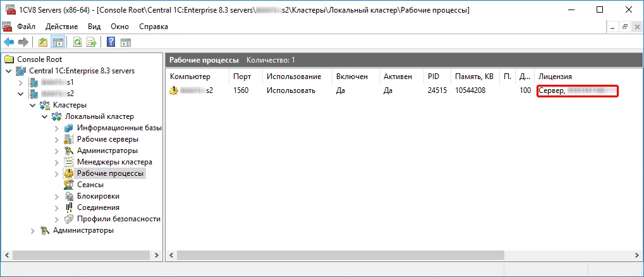Toggle the Show/Hide Console Tree icon
The image size is (644, 277).
pos(58,42)
